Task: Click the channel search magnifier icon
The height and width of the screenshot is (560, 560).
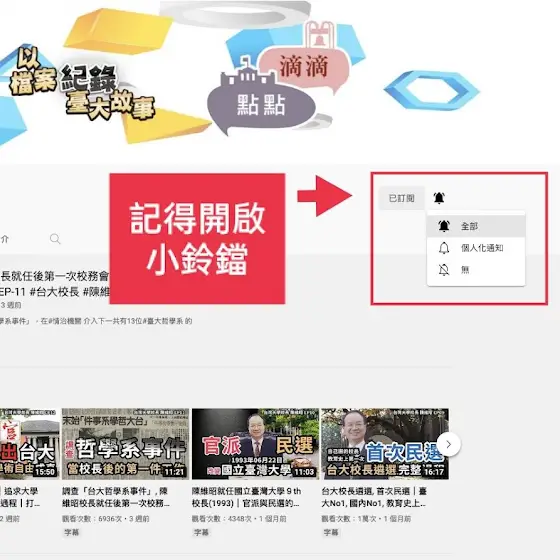Action: [55, 239]
